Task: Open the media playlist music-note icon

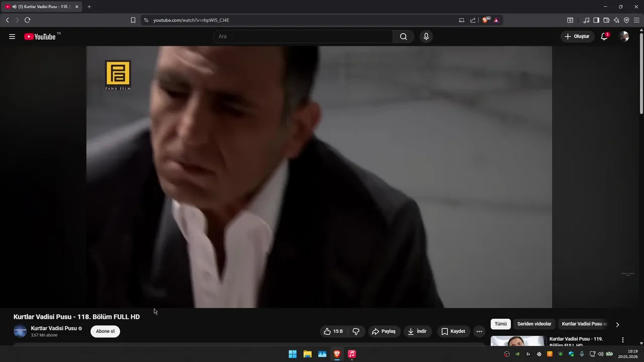Action: [586, 20]
